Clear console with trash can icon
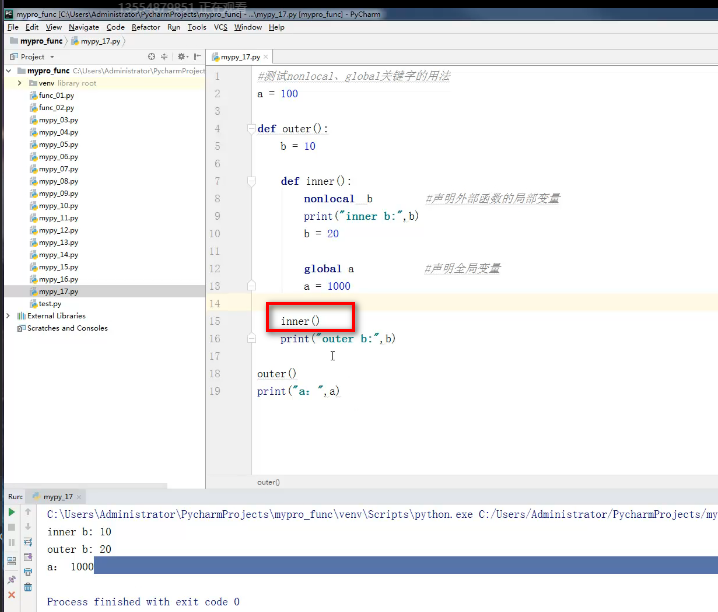The image size is (718, 612). point(28,587)
